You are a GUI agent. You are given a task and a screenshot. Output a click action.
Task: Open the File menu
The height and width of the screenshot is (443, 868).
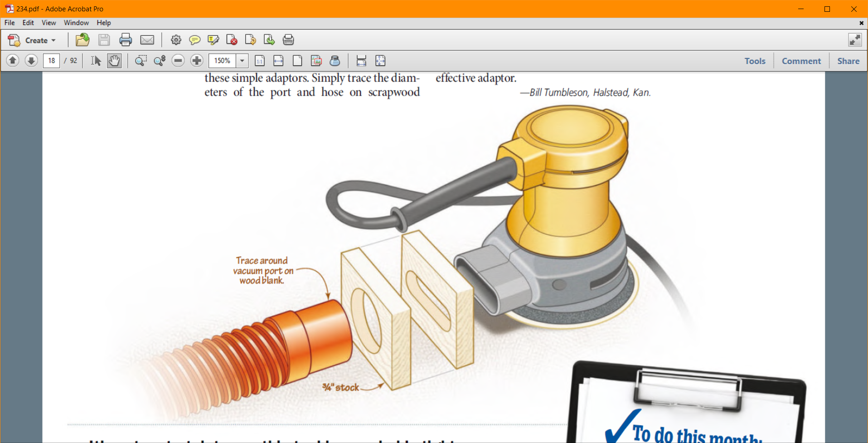pos(10,23)
